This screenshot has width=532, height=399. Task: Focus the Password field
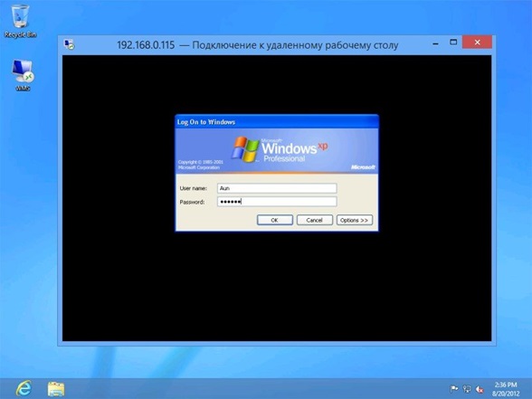[x=277, y=202]
